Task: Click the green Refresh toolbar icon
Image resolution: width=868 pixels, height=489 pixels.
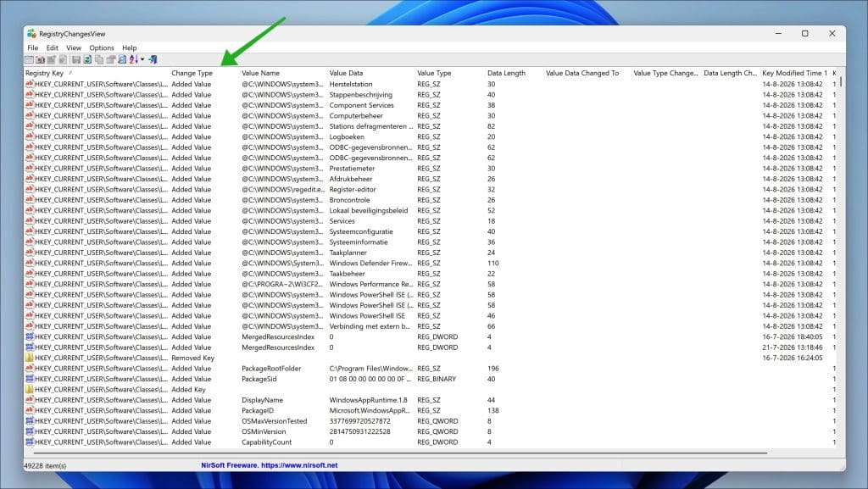Action: (x=87, y=59)
